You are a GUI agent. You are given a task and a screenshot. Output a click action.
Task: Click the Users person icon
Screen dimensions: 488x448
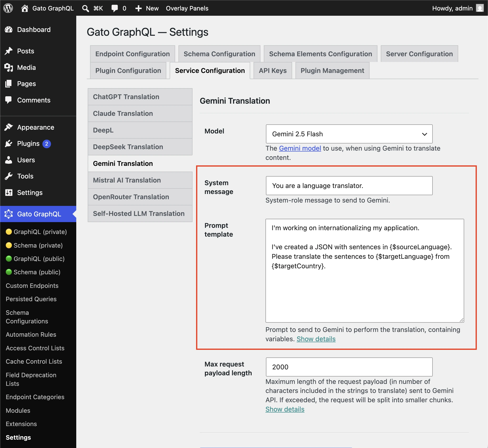pos(9,160)
